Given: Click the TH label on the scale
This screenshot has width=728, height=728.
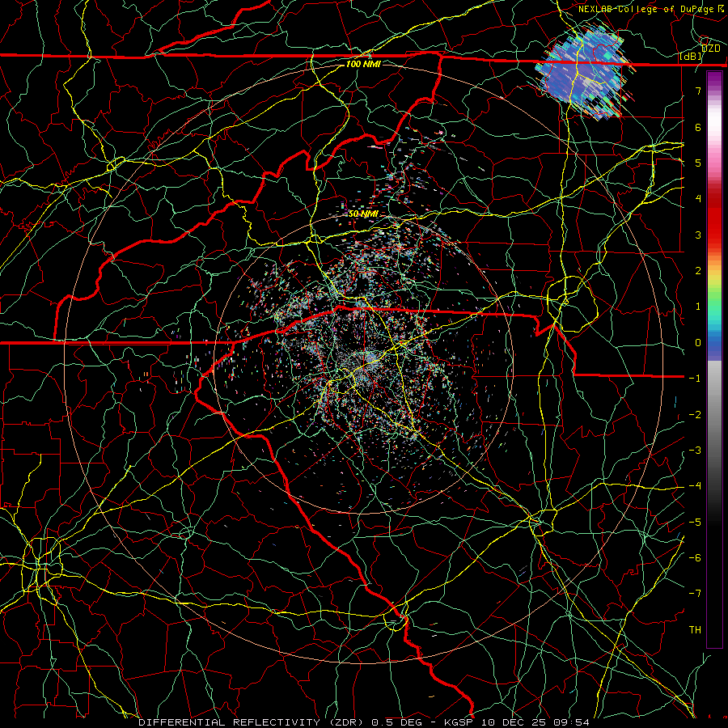Looking at the screenshot, I should [695, 630].
